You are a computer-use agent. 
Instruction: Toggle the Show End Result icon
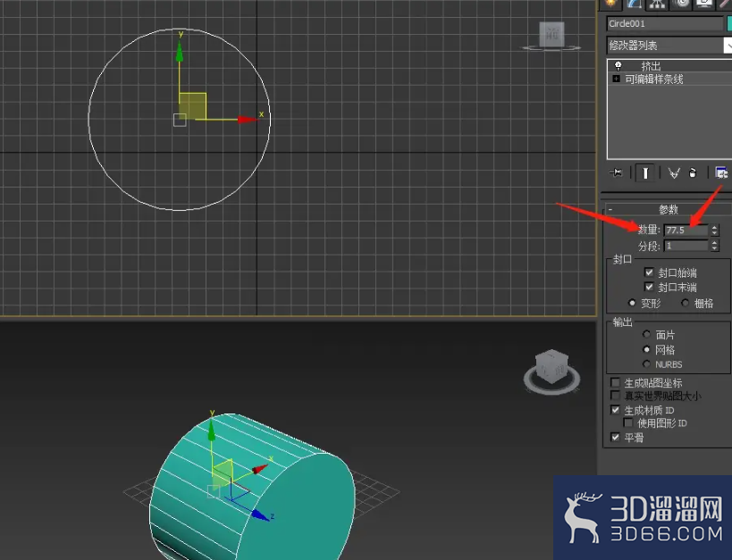[645, 173]
